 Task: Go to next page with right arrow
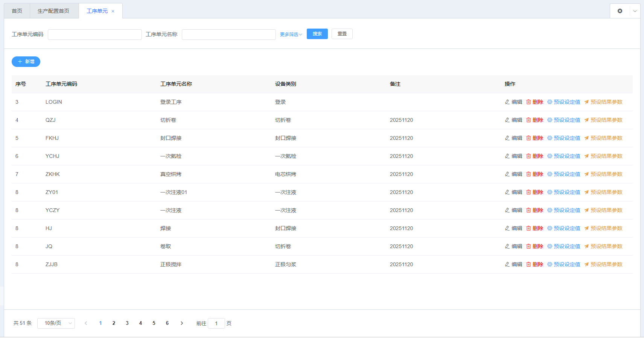coord(182,323)
